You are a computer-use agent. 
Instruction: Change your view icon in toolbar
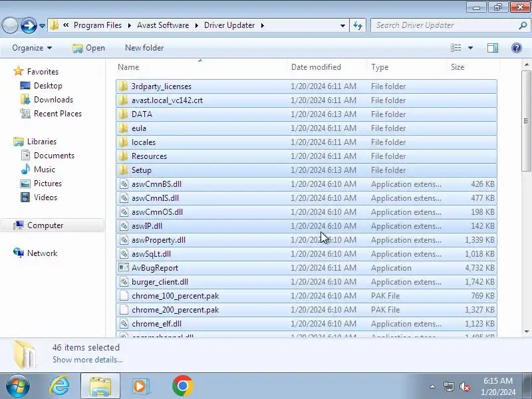coord(456,48)
